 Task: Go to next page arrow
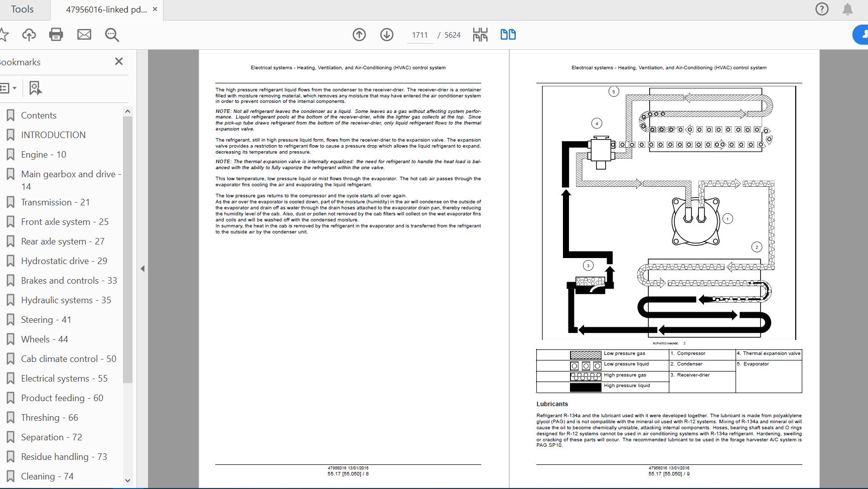pos(387,35)
